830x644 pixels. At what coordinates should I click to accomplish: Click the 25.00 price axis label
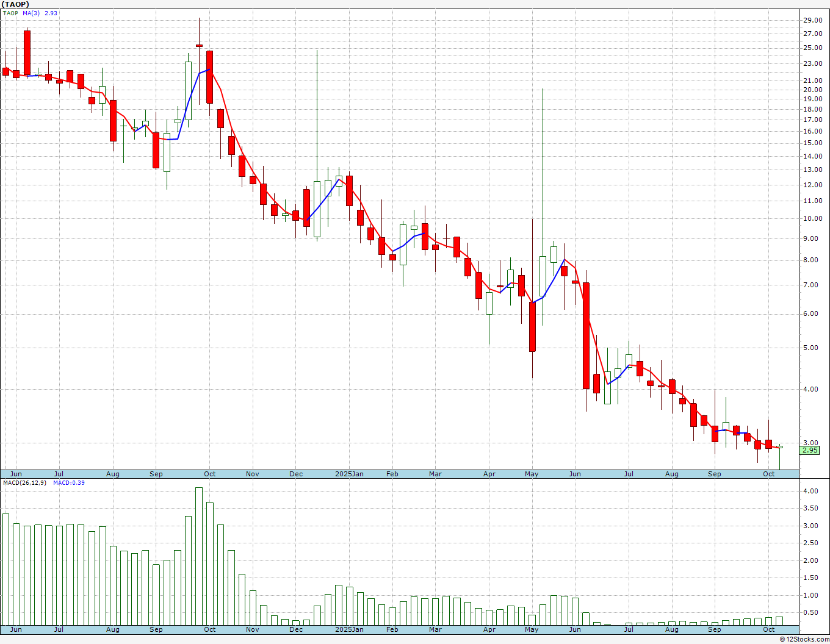812,48
